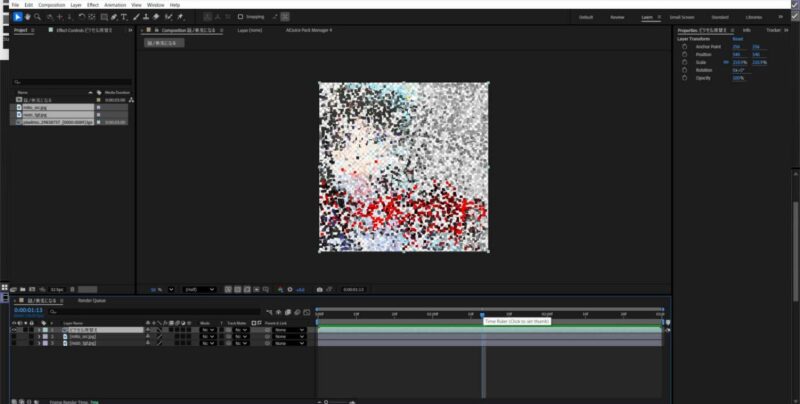This screenshot has height=404, width=800.
Task: Select the Puppet Pin tool
Action: pos(180,17)
